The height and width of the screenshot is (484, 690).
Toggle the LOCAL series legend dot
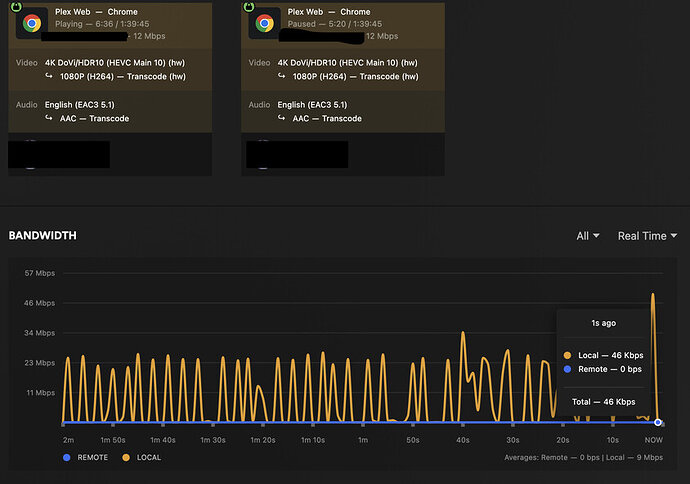tap(126, 458)
